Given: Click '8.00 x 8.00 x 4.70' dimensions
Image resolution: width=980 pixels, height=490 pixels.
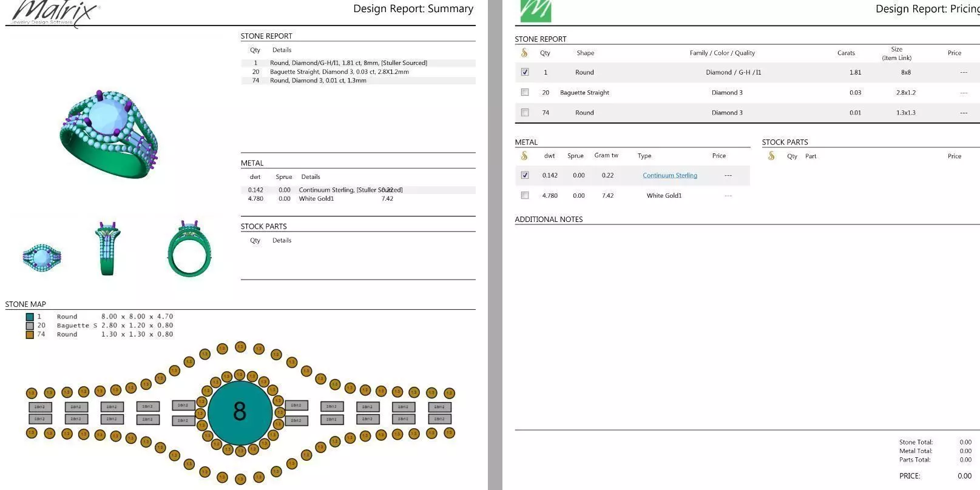Looking at the screenshot, I should pyautogui.click(x=137, y=317).
